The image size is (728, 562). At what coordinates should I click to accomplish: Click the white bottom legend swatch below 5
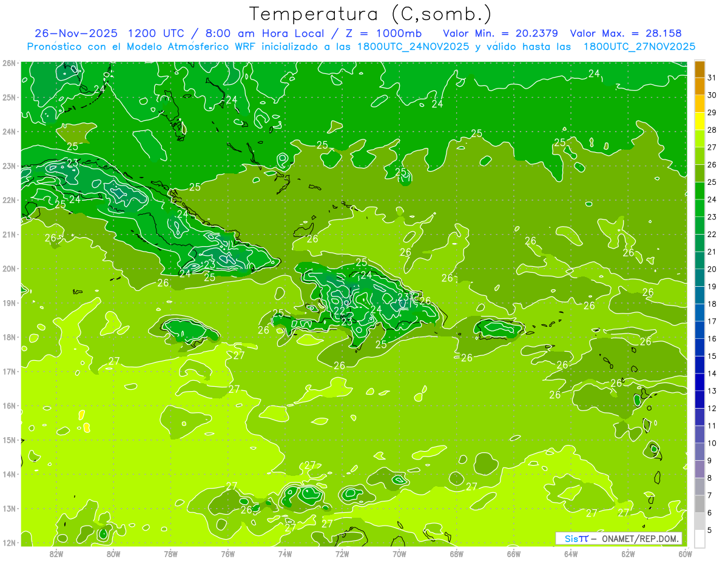coord(699,538)
